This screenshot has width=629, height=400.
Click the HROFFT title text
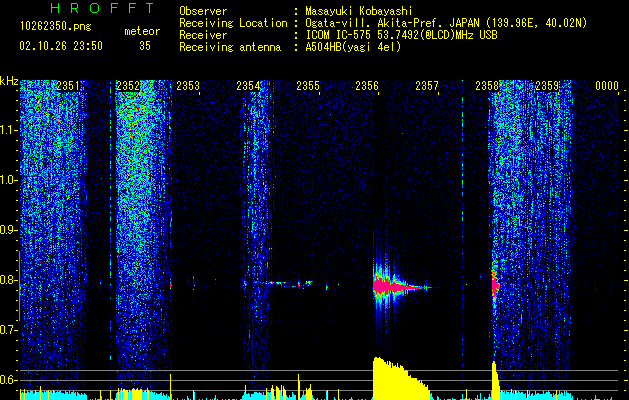point(103,8)
